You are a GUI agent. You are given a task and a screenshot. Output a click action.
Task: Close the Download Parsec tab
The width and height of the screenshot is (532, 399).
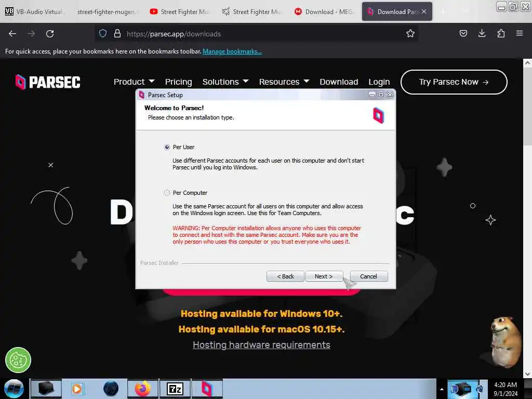click(x=424, y=11)
